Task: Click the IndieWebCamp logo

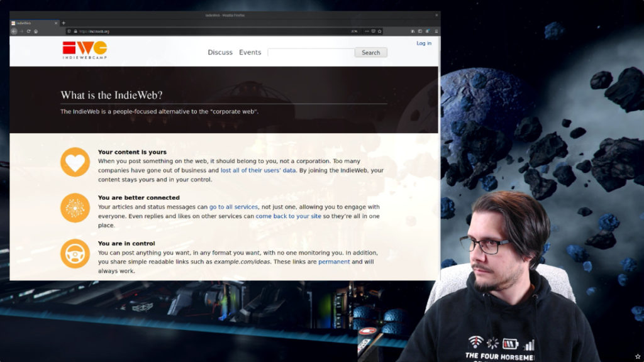Action: click(85, 50)
